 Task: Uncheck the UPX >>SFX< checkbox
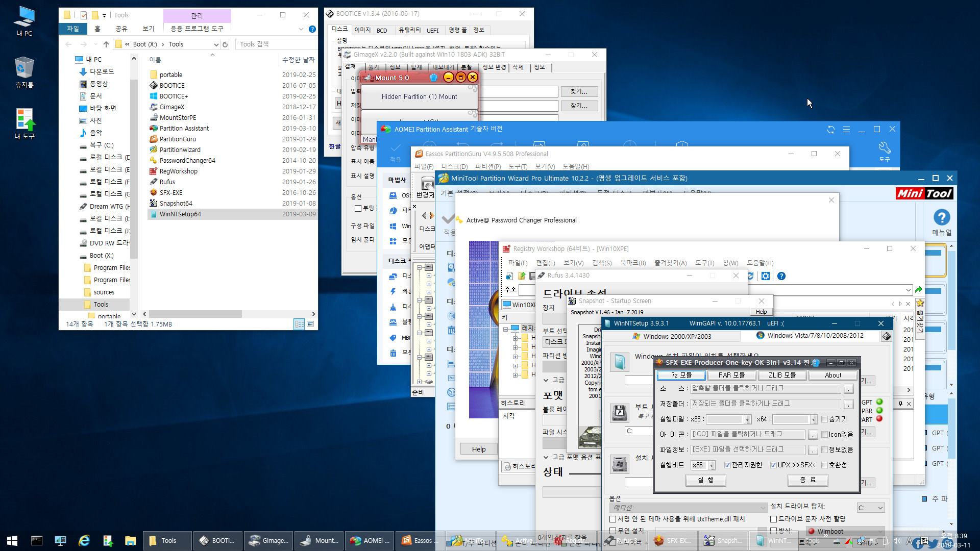coord(773,465)
